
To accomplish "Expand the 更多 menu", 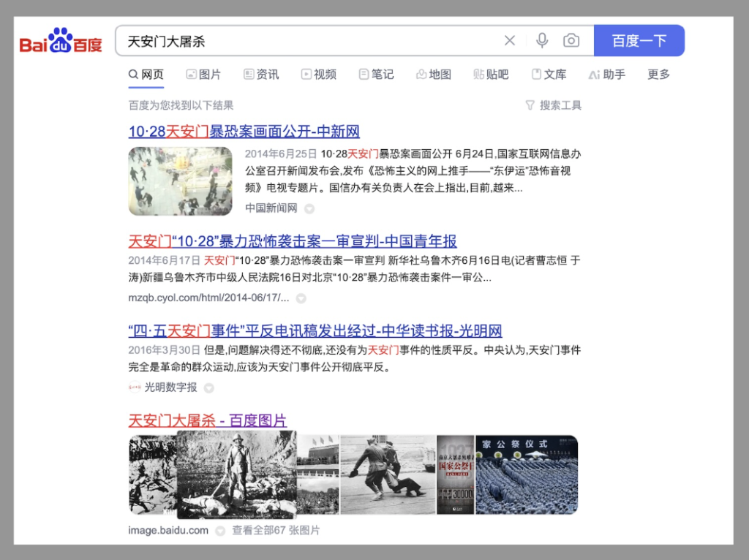I will point(659,75).
